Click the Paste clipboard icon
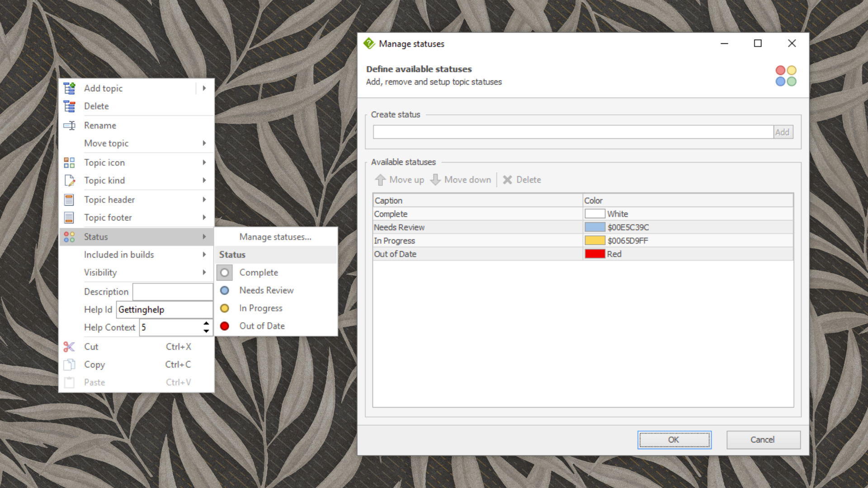This screenshot has width=868, height=488. (x=69, y=382)
